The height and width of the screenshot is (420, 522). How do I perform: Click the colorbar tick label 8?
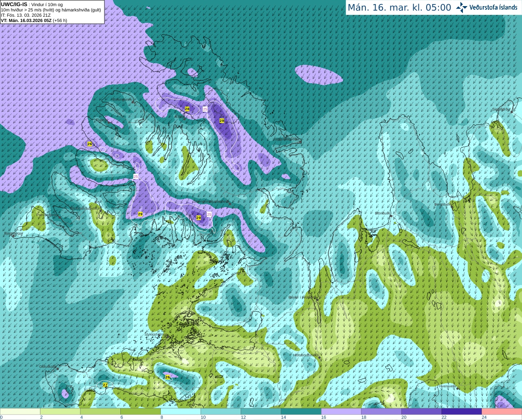point(162,417)
